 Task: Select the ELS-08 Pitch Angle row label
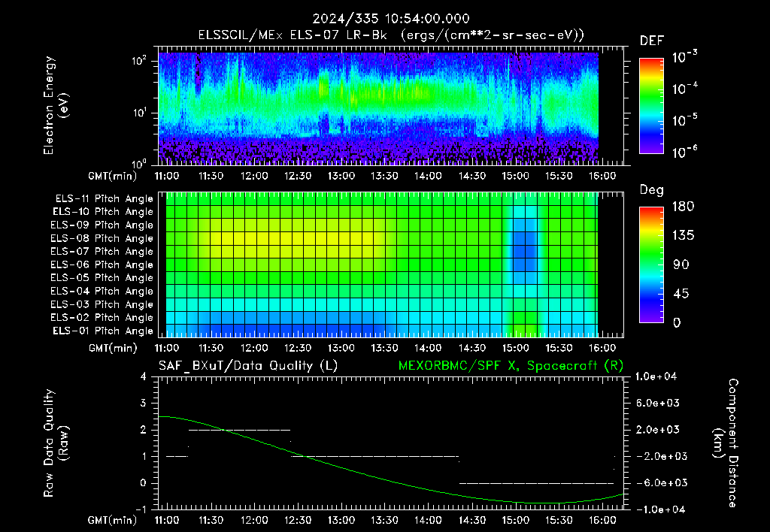(102, 238)
